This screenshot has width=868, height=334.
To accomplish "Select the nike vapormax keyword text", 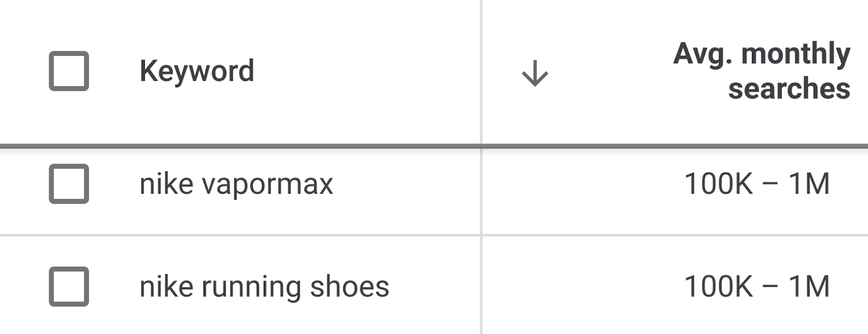I will point(236,184).
